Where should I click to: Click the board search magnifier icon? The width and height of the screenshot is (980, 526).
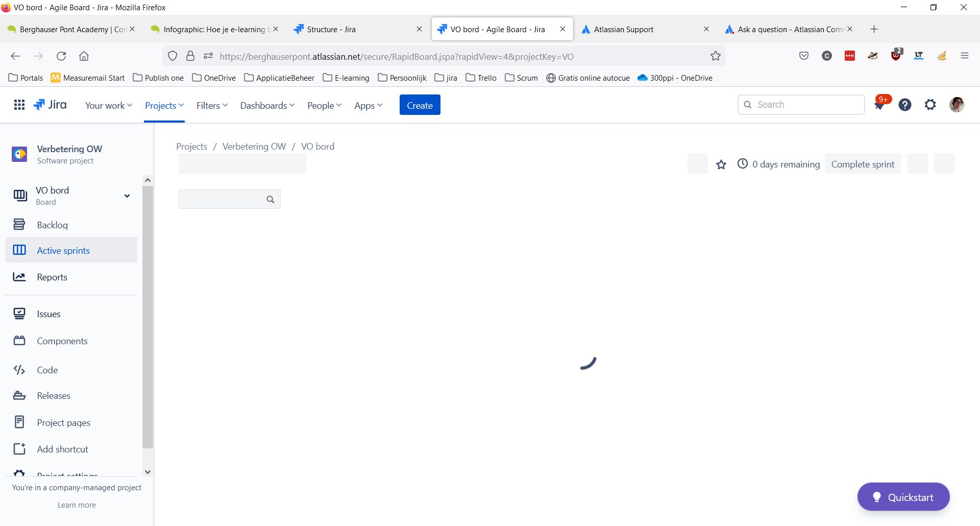point(271,199)
